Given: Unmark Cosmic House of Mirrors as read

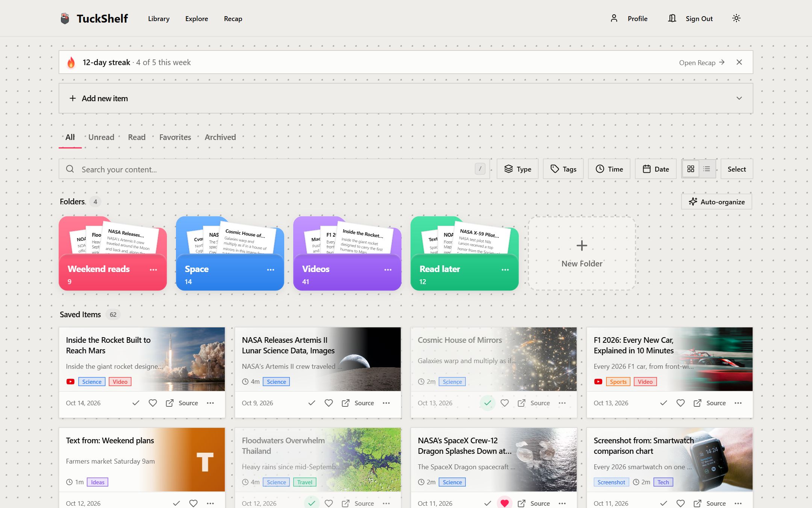Looking at the screenshot, I should pyautogui.click(x=488, y=403).
